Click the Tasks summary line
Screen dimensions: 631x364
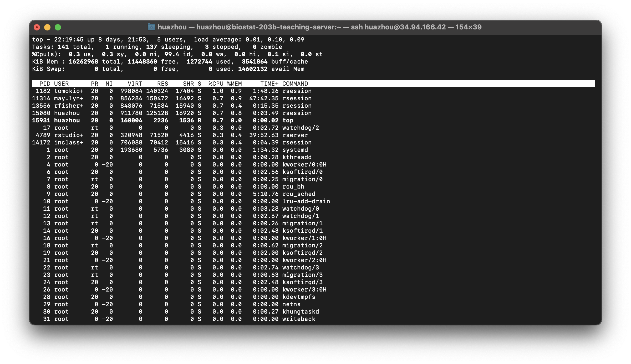coord(157,47)
